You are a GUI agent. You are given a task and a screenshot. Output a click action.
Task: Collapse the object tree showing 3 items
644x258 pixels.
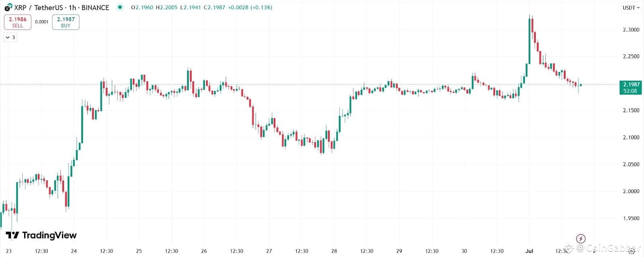[10, 37]
